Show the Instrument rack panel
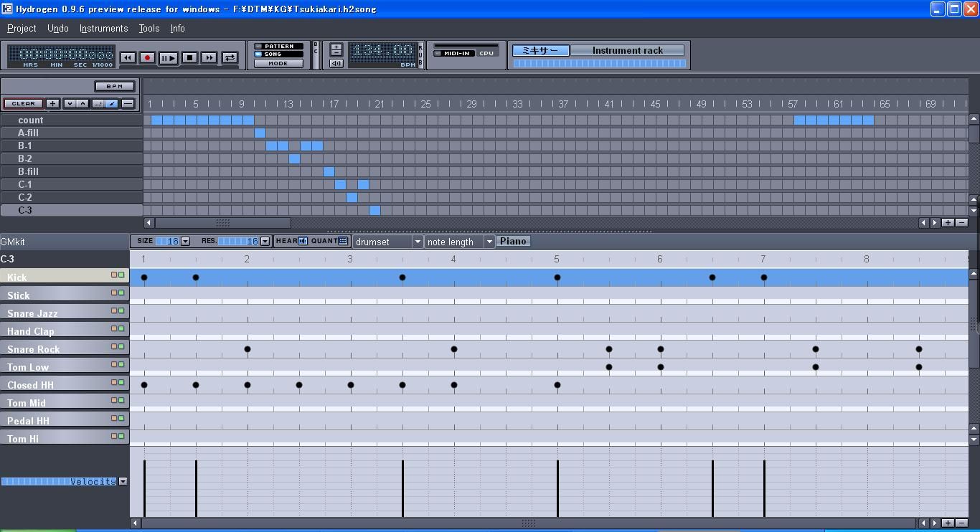The image size is (980, 532). (628, 50)
